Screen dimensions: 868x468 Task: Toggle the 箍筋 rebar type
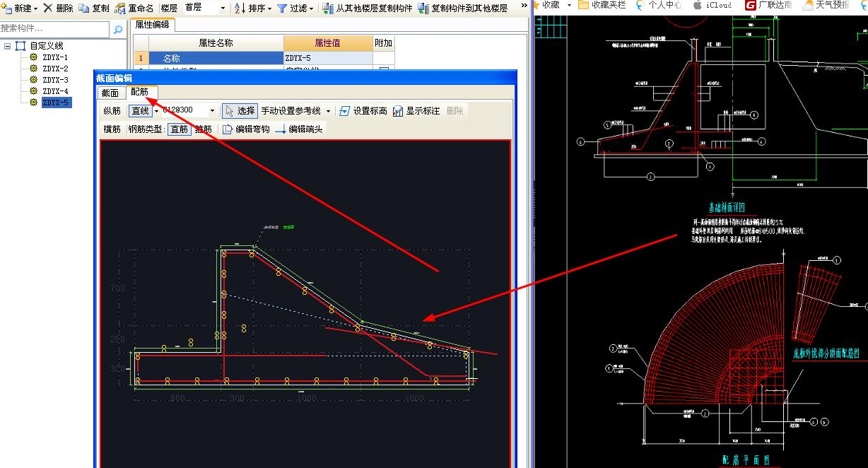point(203,129)
